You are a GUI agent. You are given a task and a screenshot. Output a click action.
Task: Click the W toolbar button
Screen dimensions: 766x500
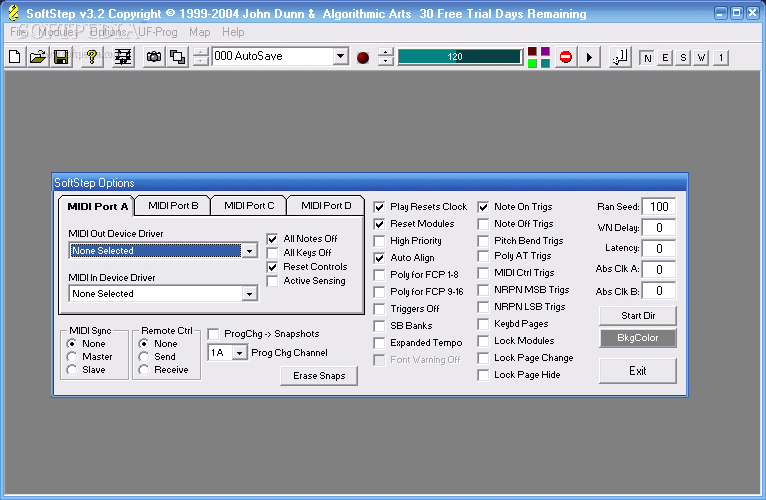(x=702, y=58)
